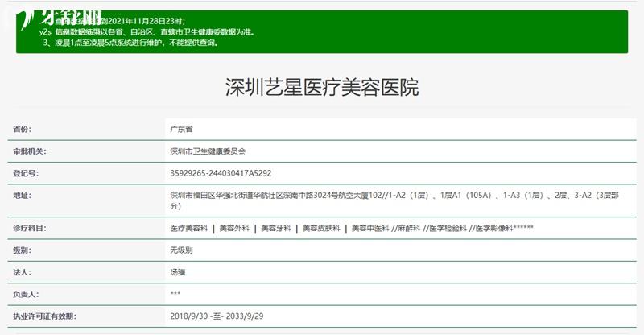The height and width of the screenshot is (335, 644).
Task: Click the 美容外科 department entry
Action: point(234,228)
